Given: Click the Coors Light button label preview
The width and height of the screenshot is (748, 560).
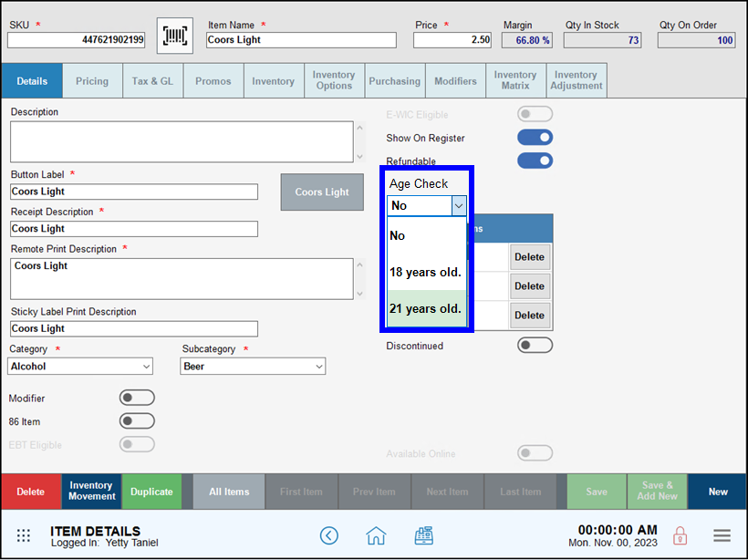Looking at the screenshot, I should [322, 192].
